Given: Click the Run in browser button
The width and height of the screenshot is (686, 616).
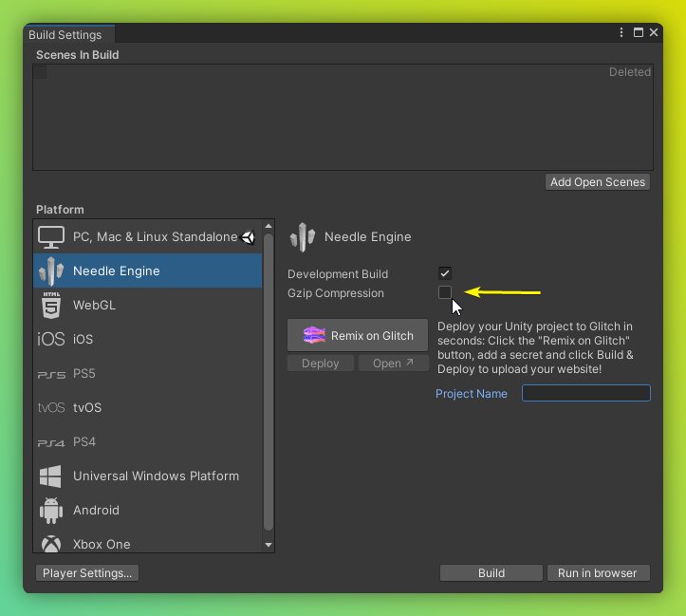Looking at the screenshot, I should [x=598, y=573].
